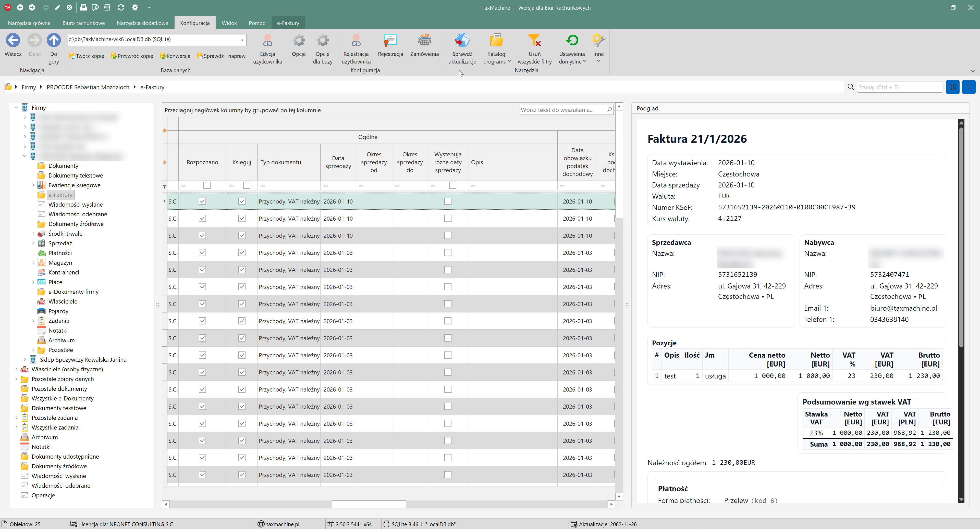Open the e-Faktury ribbon tab
Viewport: 980px width, 529px height.
(288, 23)
